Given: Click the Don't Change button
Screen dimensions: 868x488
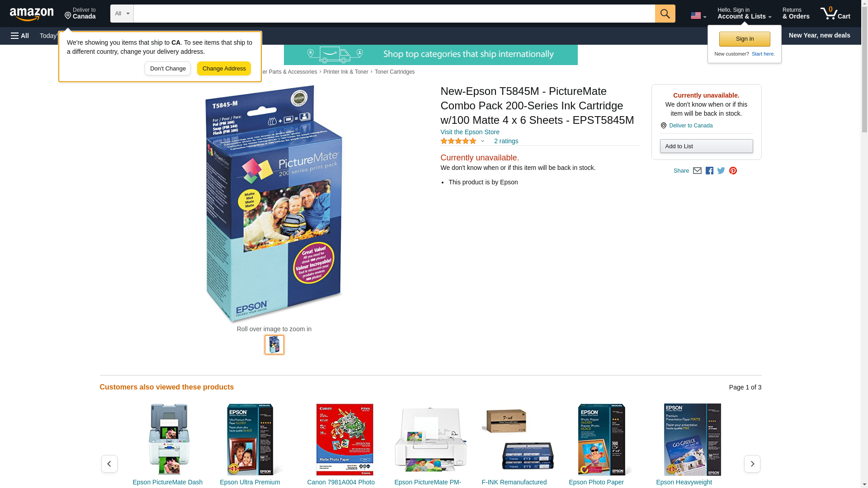Looking at the screenshot, I should tap(168, 69).
